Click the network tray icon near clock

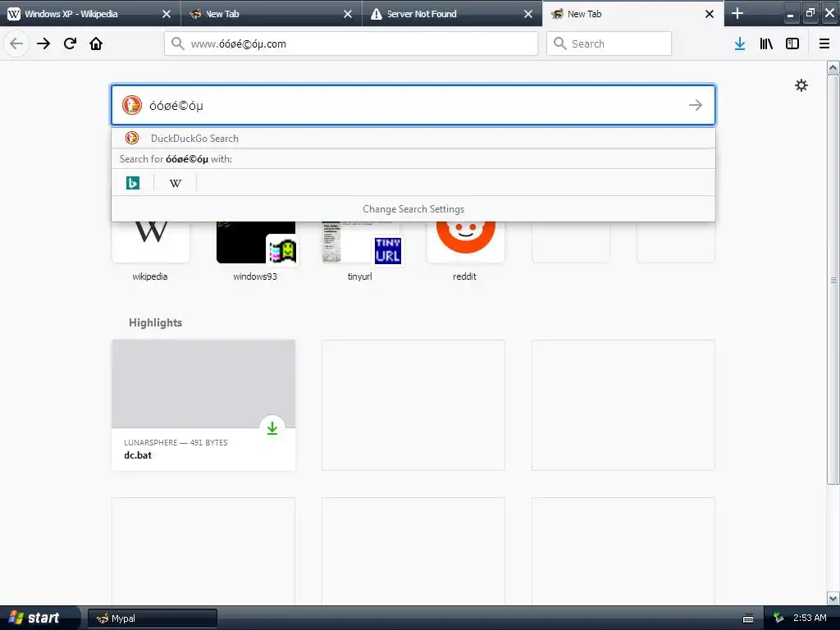tap(778, 618)
